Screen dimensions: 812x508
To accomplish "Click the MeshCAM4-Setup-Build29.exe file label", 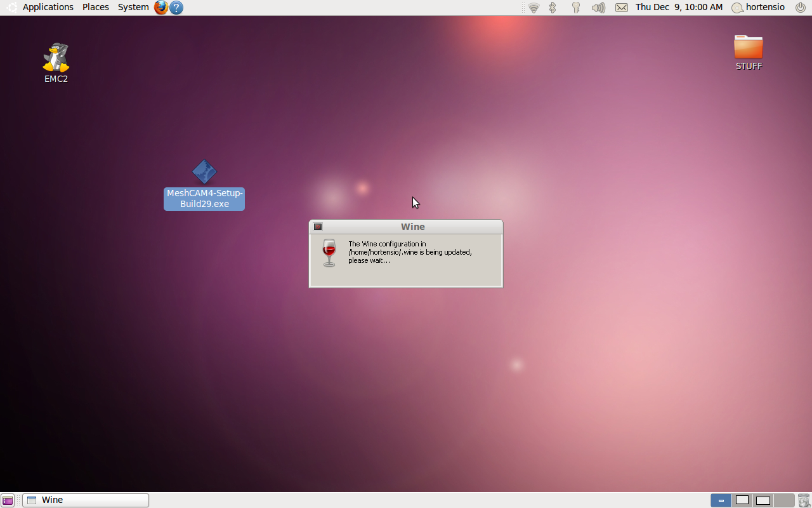I will coord(204,199).
